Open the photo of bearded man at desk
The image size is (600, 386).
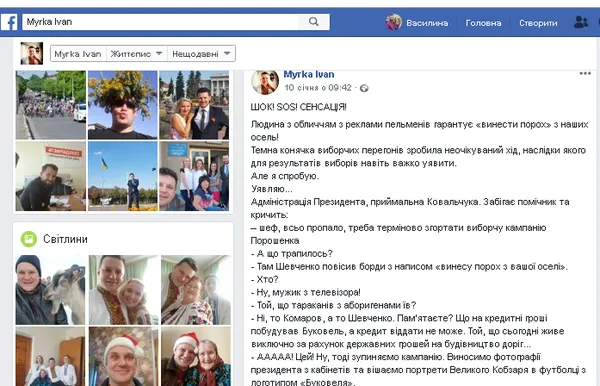[x=51, y=176]
